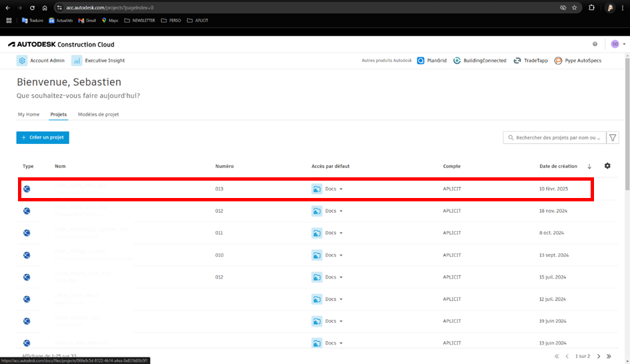Switch to the My Home tab

[x=29, y=115]
